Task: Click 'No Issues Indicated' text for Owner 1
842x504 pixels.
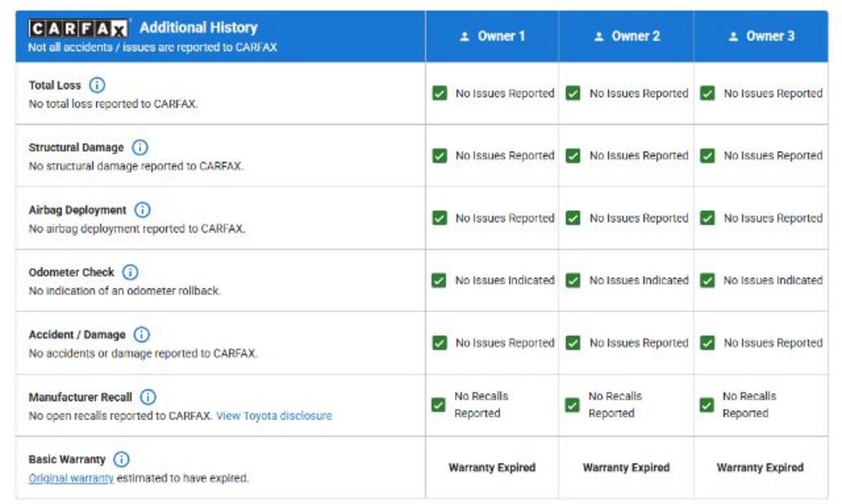Action: pyautogui.click(x=505, y=280)
